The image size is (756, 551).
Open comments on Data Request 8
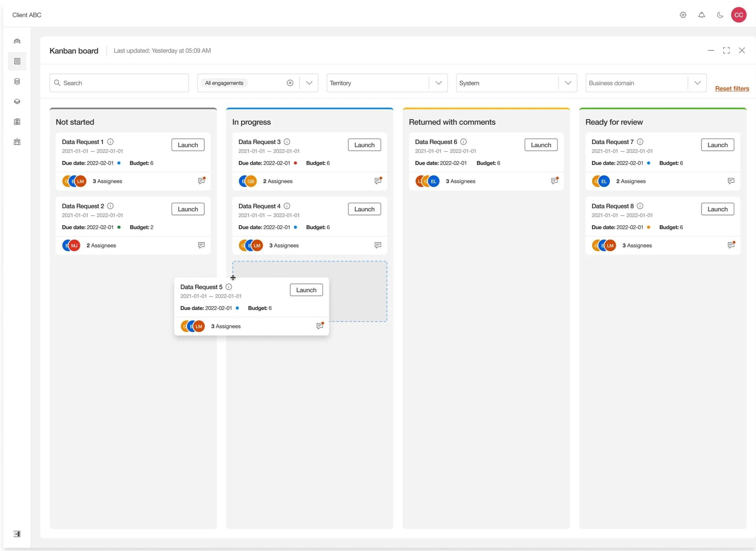[x=731, y=245]
